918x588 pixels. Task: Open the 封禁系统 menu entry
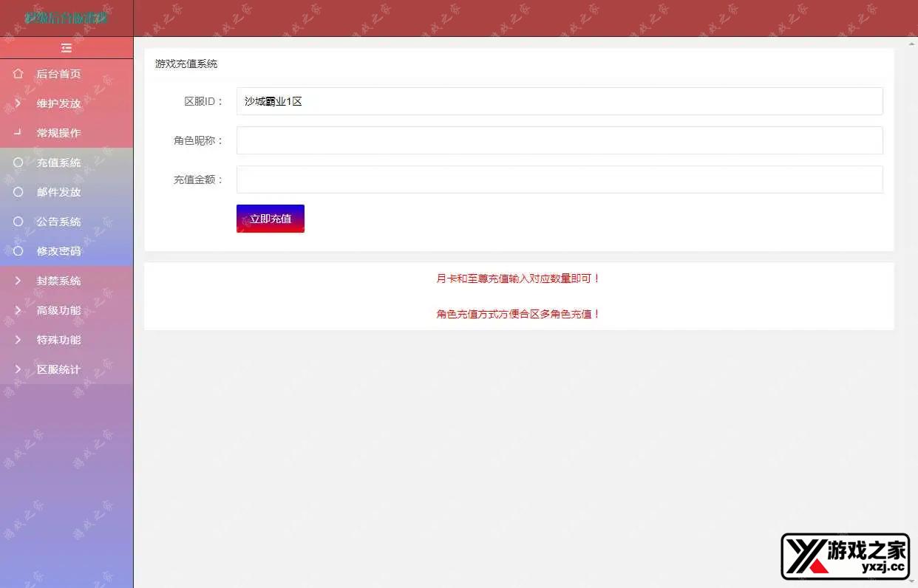pyautogui.click(x=59, y=281)
